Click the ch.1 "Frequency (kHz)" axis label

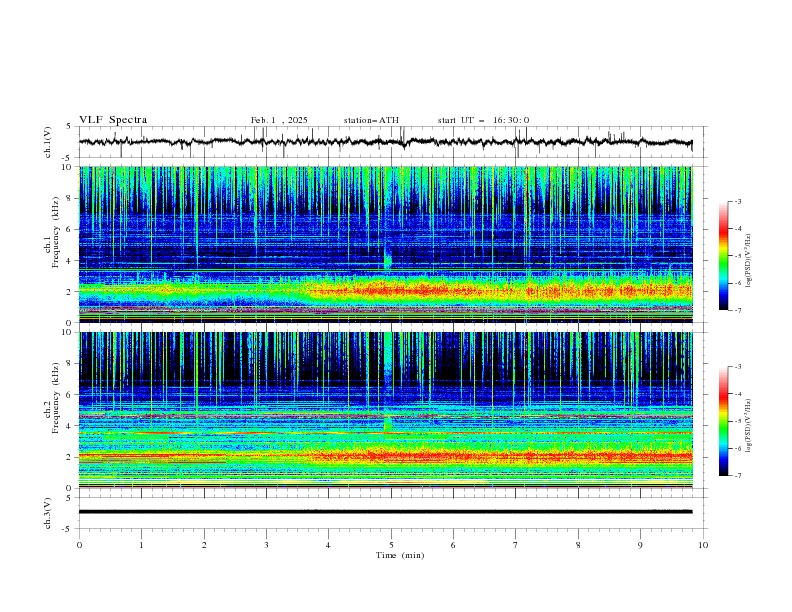click(x=56, y=232)
